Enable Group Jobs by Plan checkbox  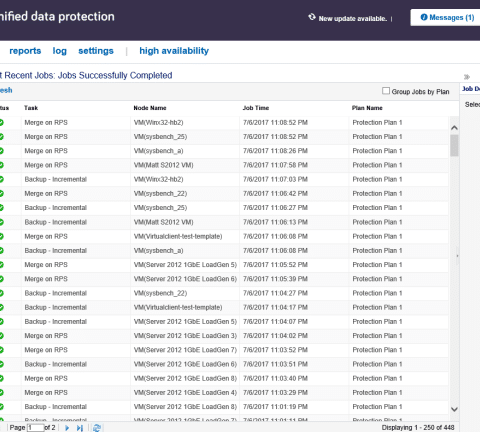coord(386,91)
